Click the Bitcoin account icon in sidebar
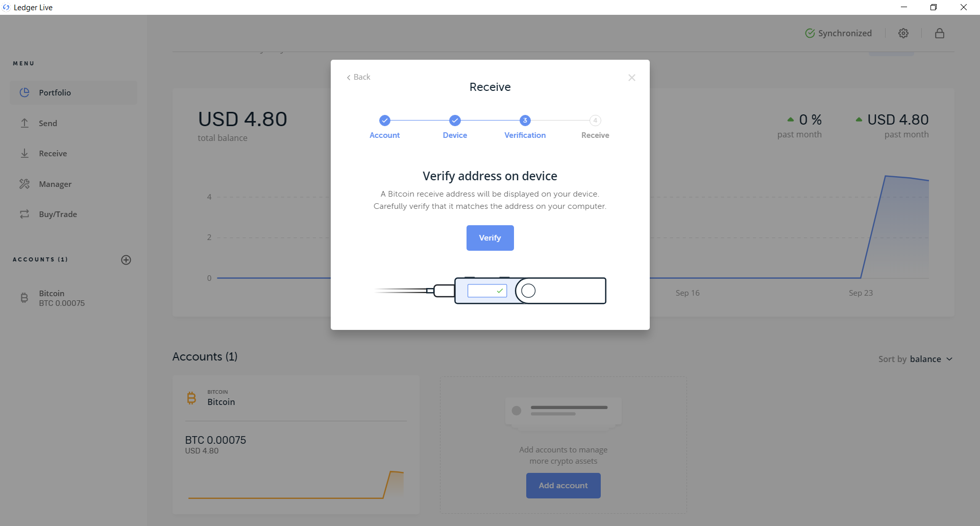The image size is (980, 526). 24,298
